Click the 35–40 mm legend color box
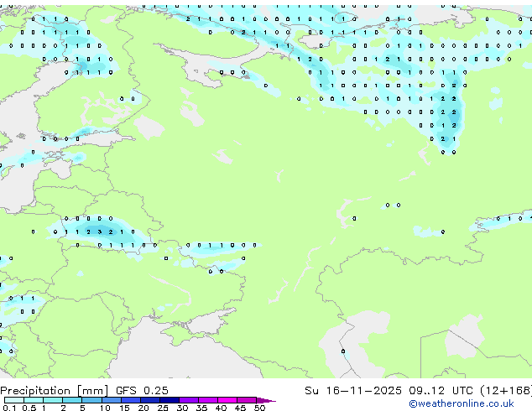532x411 pixels. (x=208, y=400)
